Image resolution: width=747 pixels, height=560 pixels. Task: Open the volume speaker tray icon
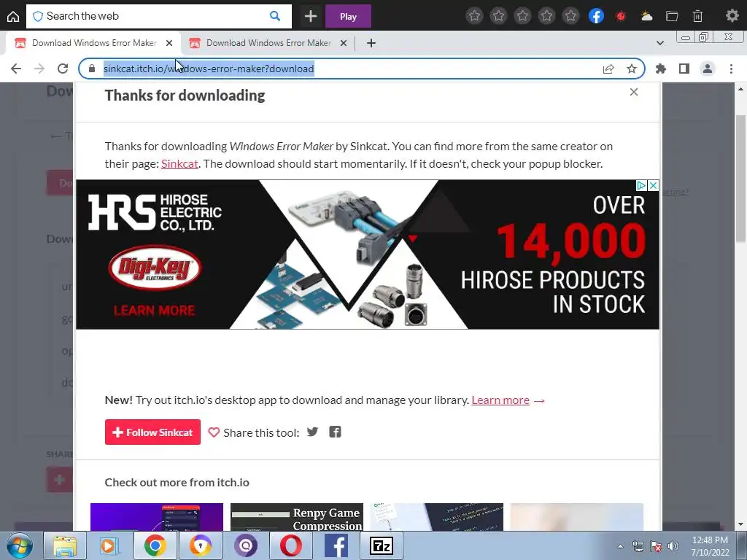[673, 547]
